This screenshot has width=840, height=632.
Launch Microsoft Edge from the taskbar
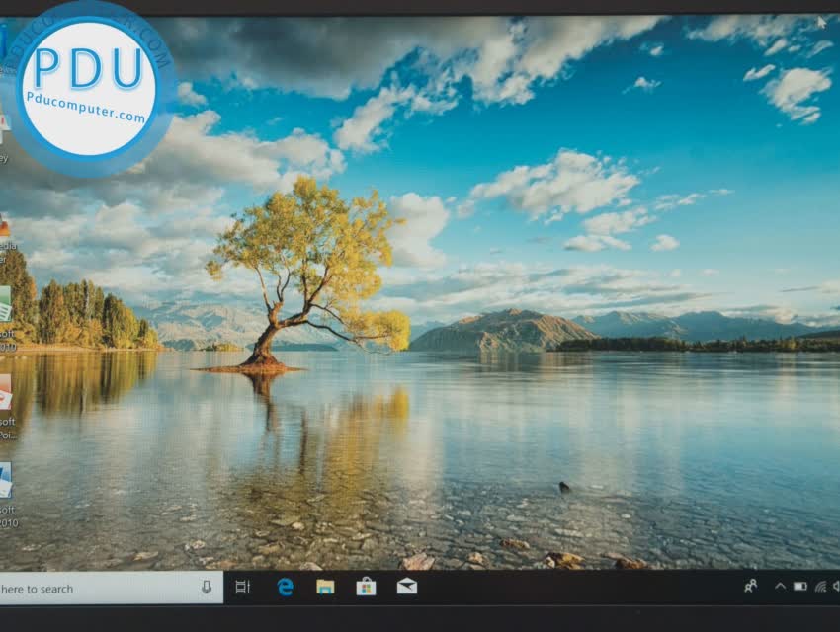click(285, 588)
